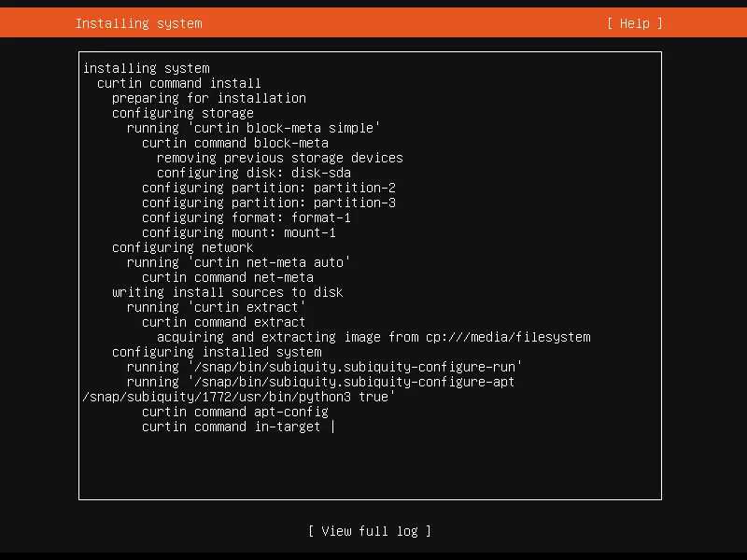Click the 'Installing system' header title
This screenshot has width=747, height=560.
pyautogui.click(x=138, y=23)
